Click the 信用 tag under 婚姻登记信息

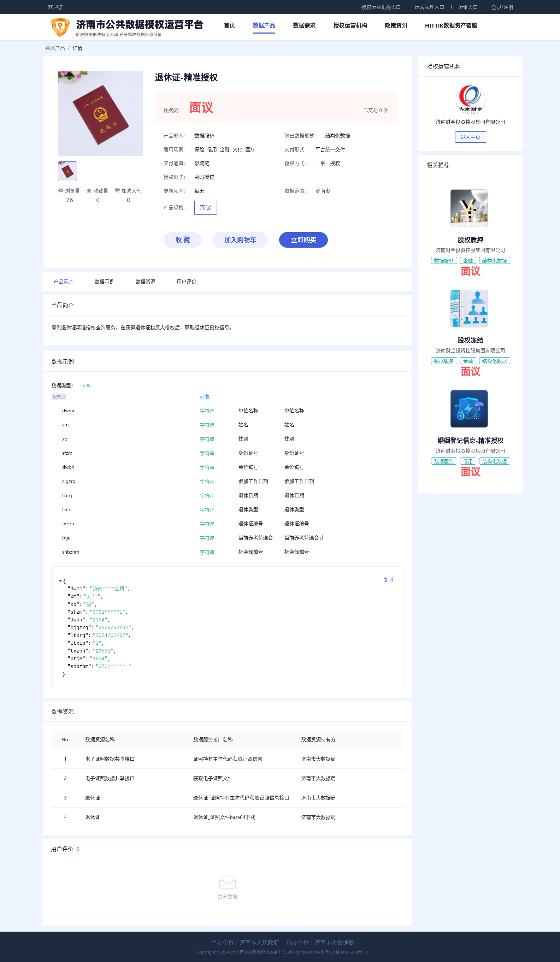pos(468,461)
